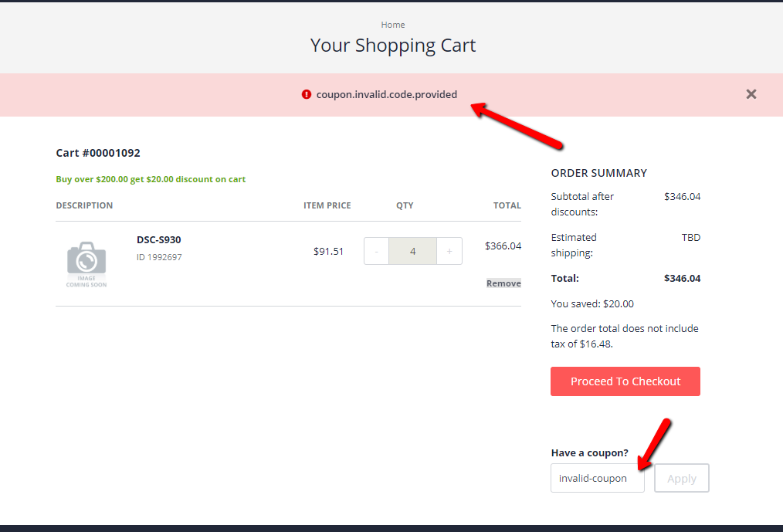
Task: Click the Cart #00001092 heading
Action: click(x=96, y=152)
